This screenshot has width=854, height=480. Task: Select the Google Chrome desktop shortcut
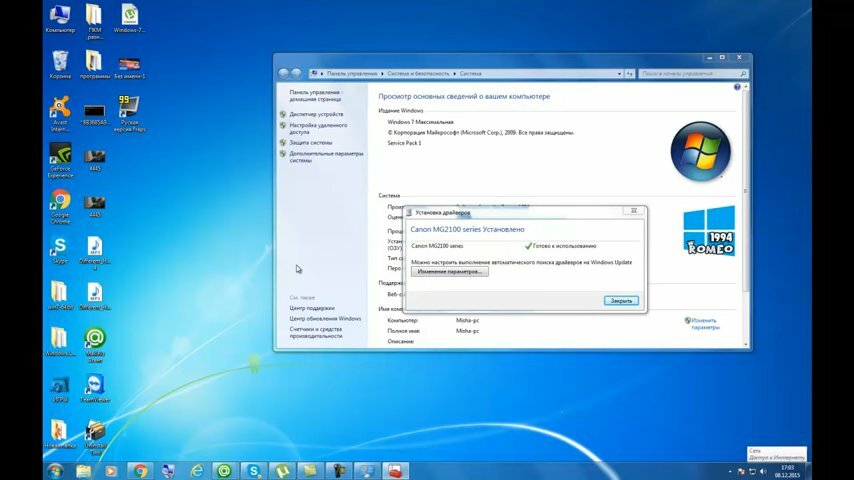60,206
